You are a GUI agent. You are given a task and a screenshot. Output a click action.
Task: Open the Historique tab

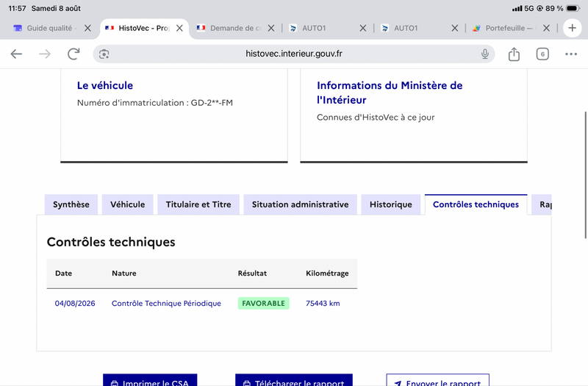(x=391, y=204)
